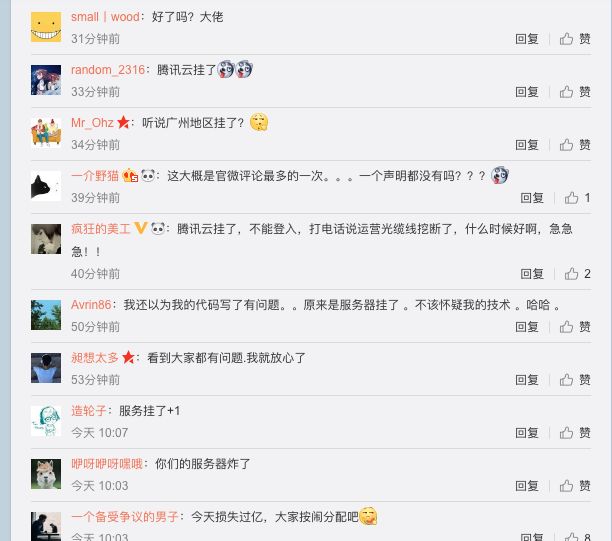Like Avrin86's comment about server down
The width and height of the screenshot is (612, 541).
pos(575,327)
